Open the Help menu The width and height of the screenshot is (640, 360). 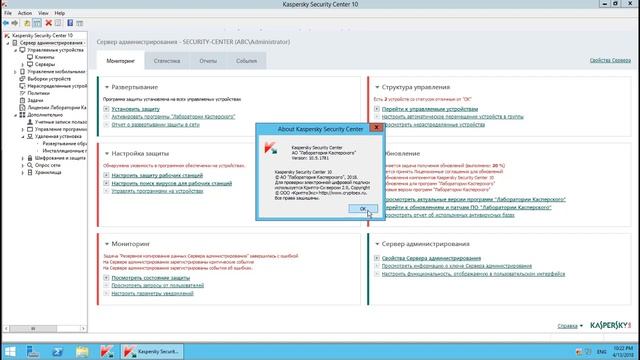[x=60, y=13]
